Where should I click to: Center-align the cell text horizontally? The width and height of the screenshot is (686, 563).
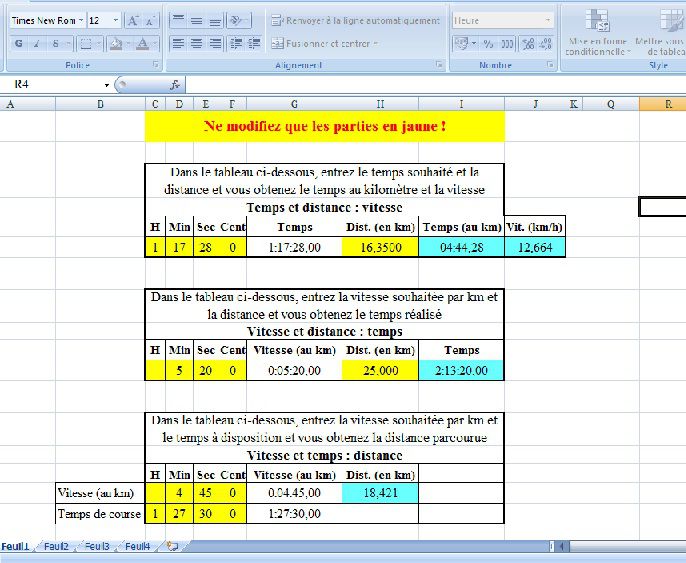click(x=196, y=44)
